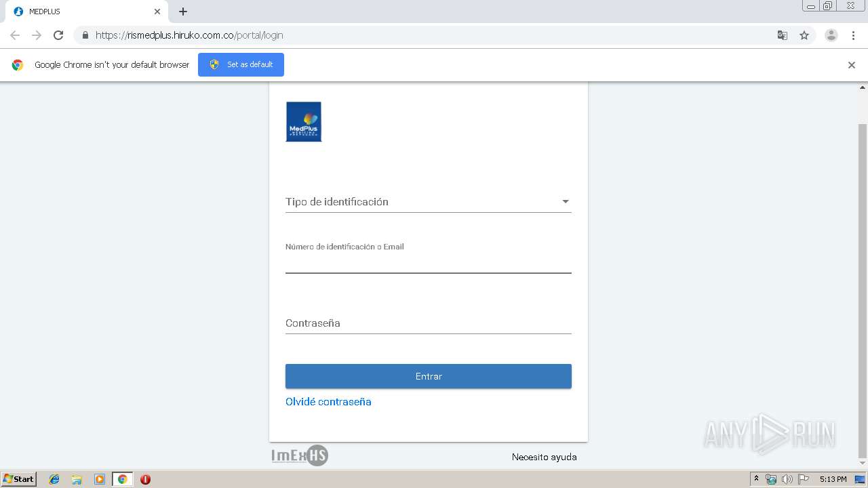Click the network tray icon
The height and width of the screenshot is (488, 868).
tap(771, 479)
